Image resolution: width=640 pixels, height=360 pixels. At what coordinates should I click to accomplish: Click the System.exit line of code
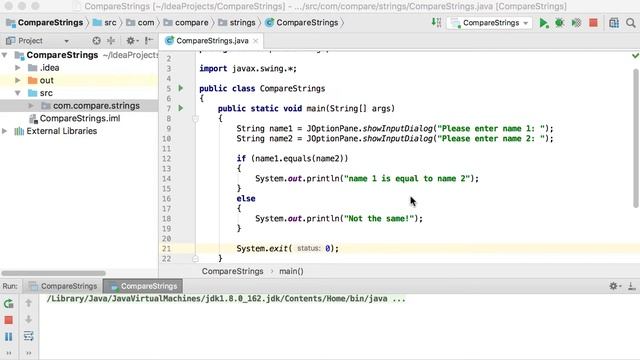pos(287,249)
